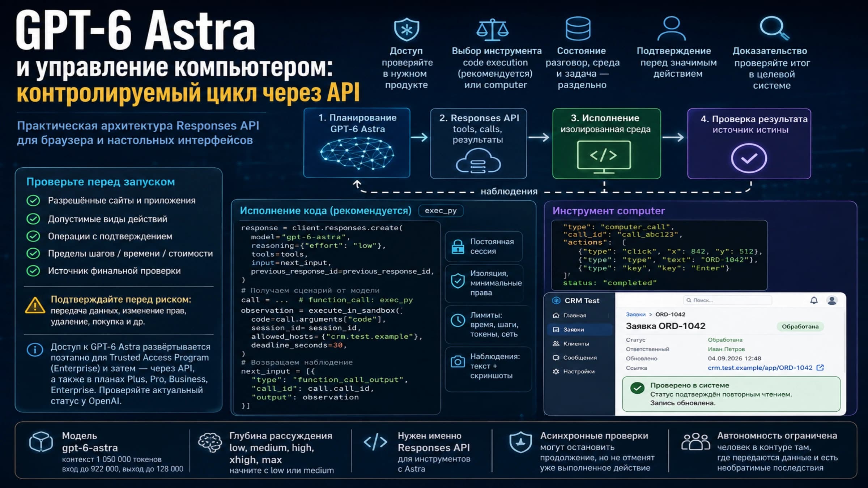
Task: Open the user avatar in CRM Test
Action: point(832,300)
